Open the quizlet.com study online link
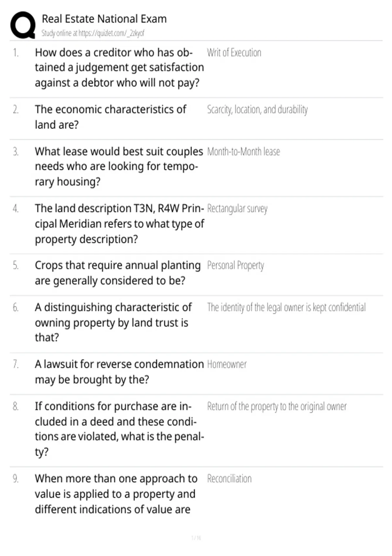This screenshot has height=556, width=392. point(93,33)
